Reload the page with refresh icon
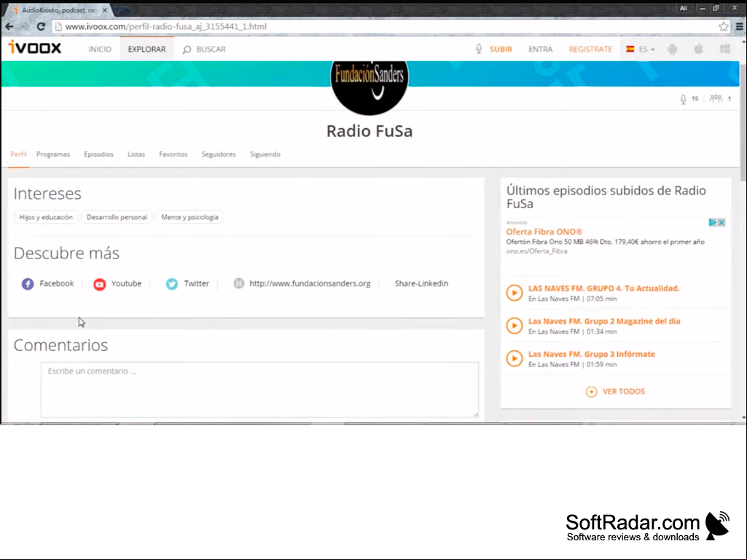747x560 pixels. point(41,27)
